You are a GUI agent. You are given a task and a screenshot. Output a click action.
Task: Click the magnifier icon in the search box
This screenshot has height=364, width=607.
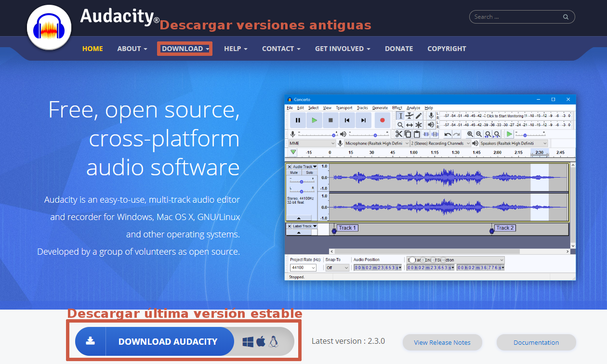click(566, 17)
